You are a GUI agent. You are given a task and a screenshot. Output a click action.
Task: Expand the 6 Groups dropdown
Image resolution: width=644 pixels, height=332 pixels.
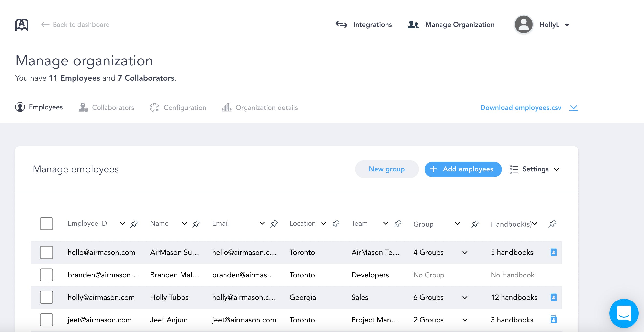coord(465,298)
